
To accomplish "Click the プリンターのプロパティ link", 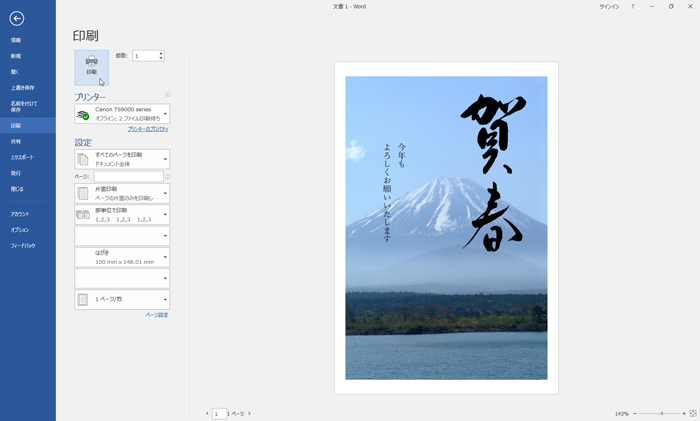I will click(x=147, y=129).
